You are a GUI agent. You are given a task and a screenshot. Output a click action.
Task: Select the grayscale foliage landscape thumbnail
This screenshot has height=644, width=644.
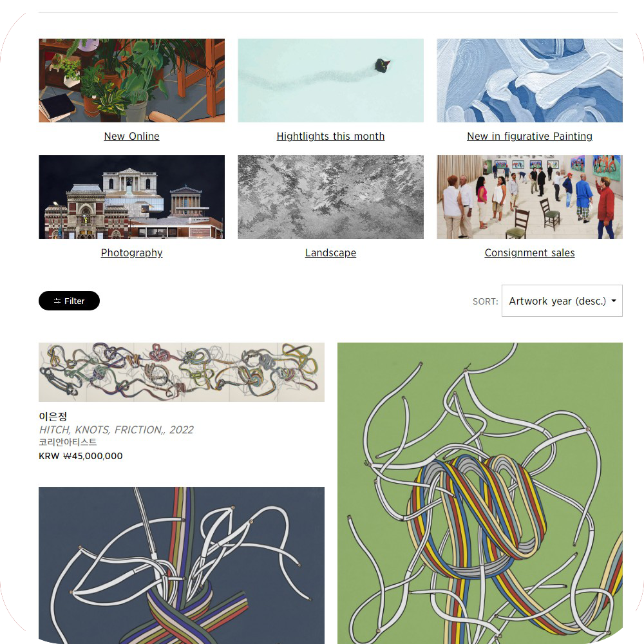(330, 197)
